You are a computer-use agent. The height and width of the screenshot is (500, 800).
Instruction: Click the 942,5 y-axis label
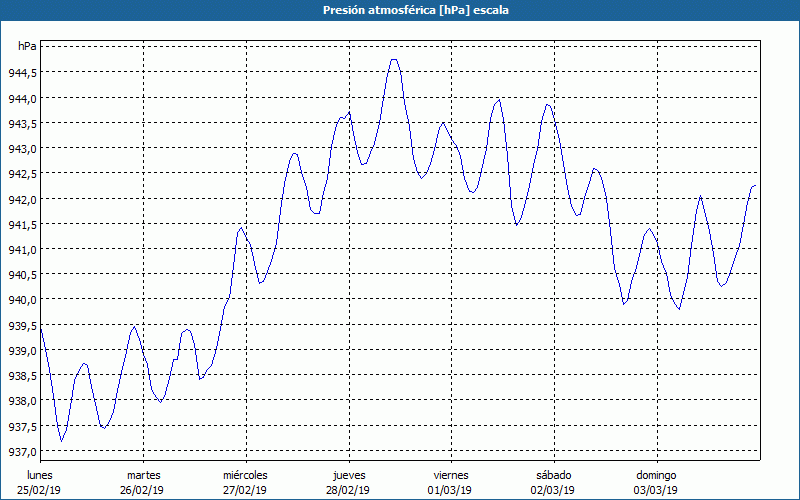(22, 173)
